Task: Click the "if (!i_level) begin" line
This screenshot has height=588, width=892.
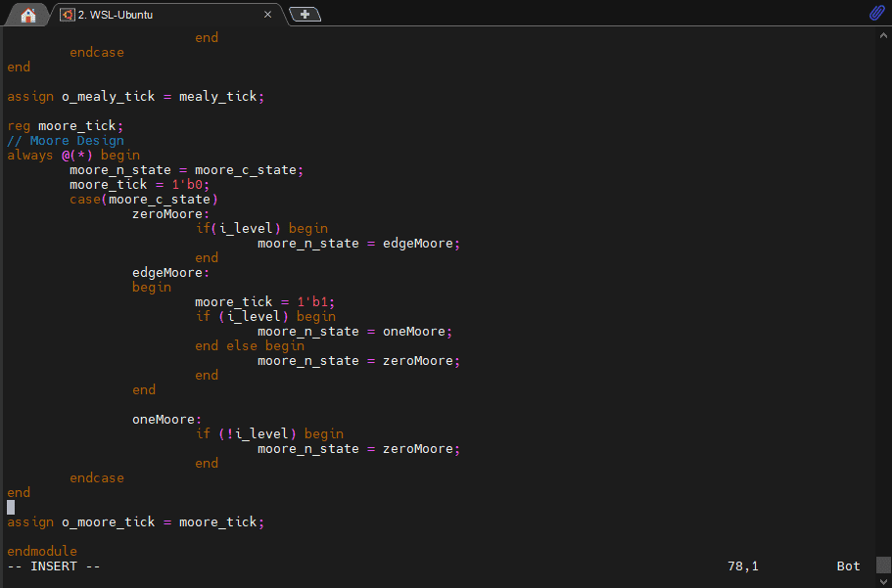Action: click(269, 433)
